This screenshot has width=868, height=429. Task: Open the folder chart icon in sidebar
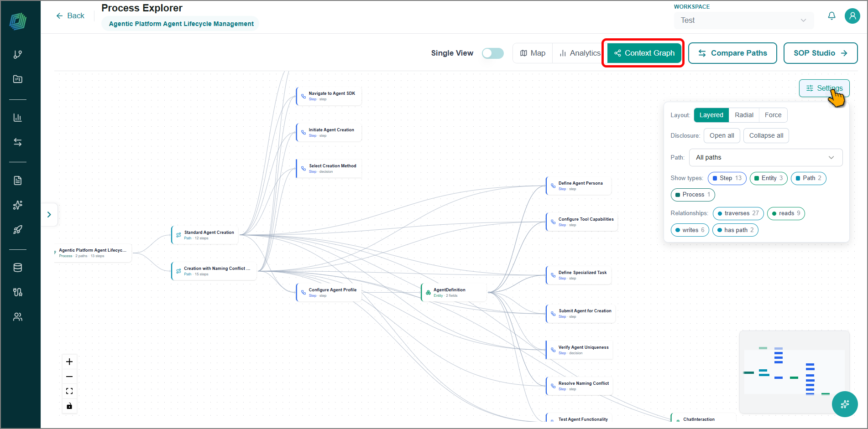coord(18,79)
